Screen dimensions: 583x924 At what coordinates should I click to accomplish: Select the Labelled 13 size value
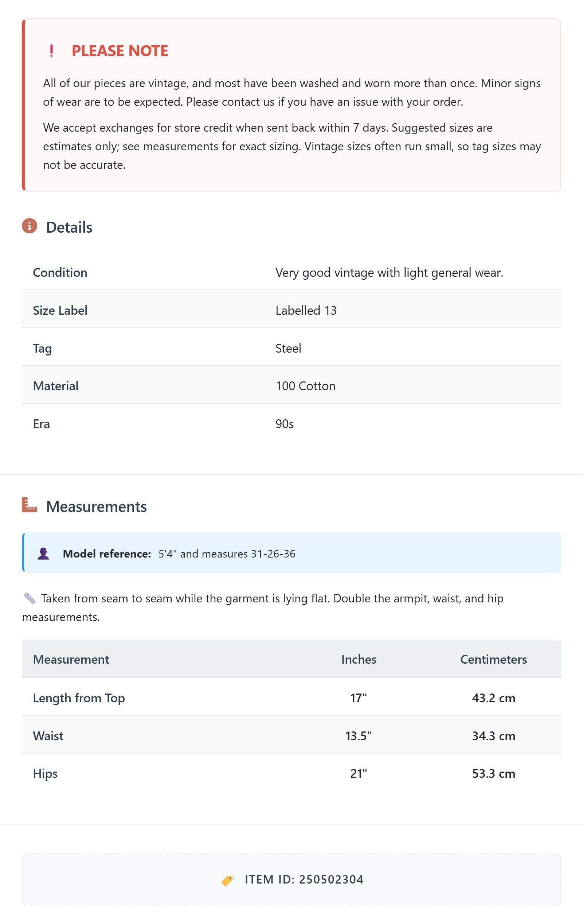(306, 310)
